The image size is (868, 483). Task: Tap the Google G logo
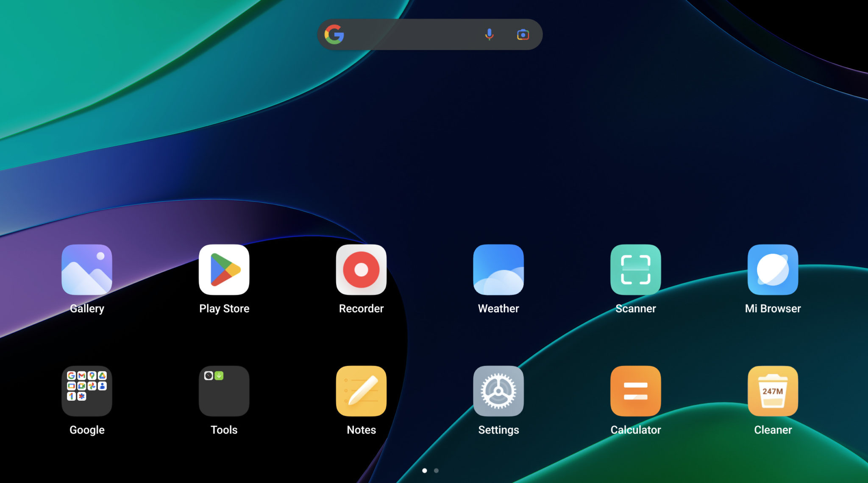coord(334,34)
